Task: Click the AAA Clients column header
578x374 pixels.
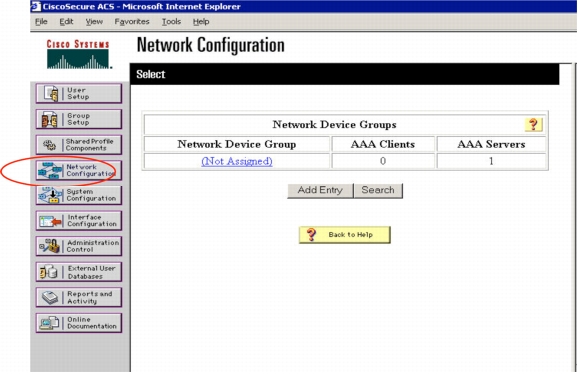Action: pyautogui.click(x=383, y=144)
